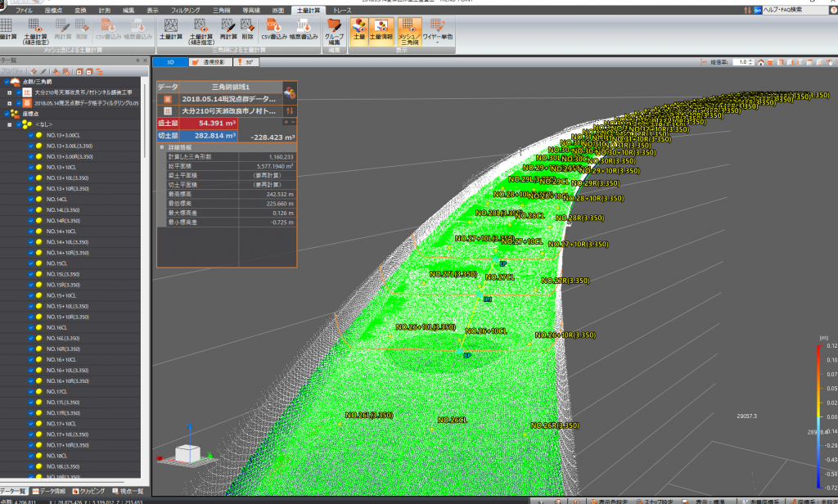The width and height of the screenshot is (838, 504).
Task: Click the expand-all icon in the data list toolbar
Action: [x=79, y=71]
